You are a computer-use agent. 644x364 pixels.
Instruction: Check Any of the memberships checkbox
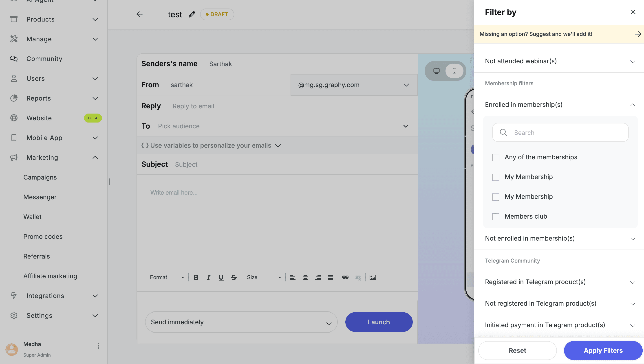[496, 158]
